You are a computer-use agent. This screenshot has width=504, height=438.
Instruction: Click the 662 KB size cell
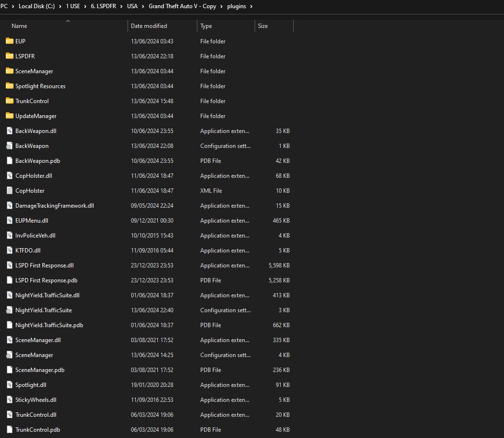point(281,325)
